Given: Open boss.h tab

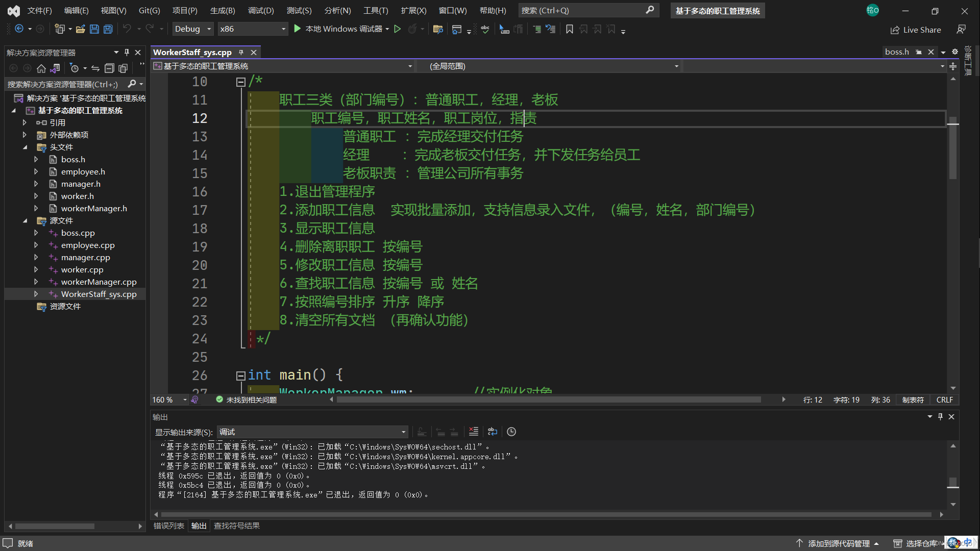Looking at the screenshot, I should (898, 52).
